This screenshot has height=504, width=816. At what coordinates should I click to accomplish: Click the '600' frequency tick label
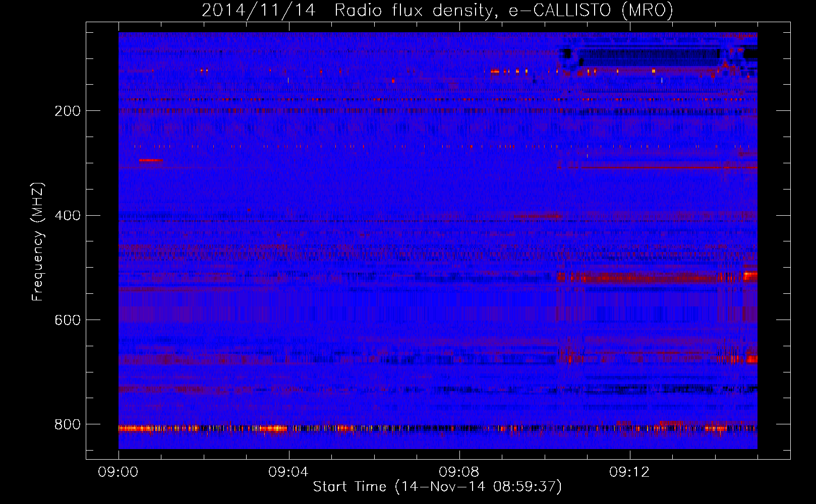68,320
